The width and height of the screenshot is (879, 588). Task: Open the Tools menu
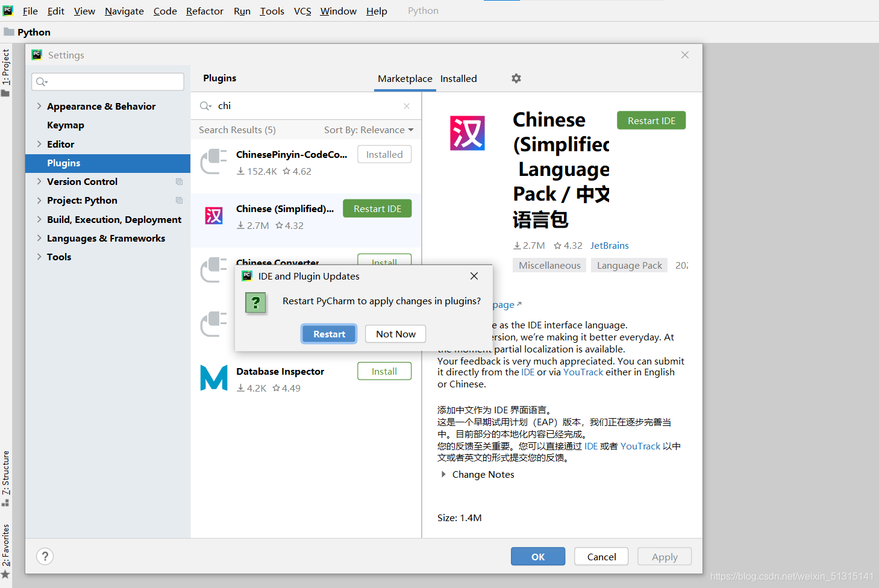272,11
